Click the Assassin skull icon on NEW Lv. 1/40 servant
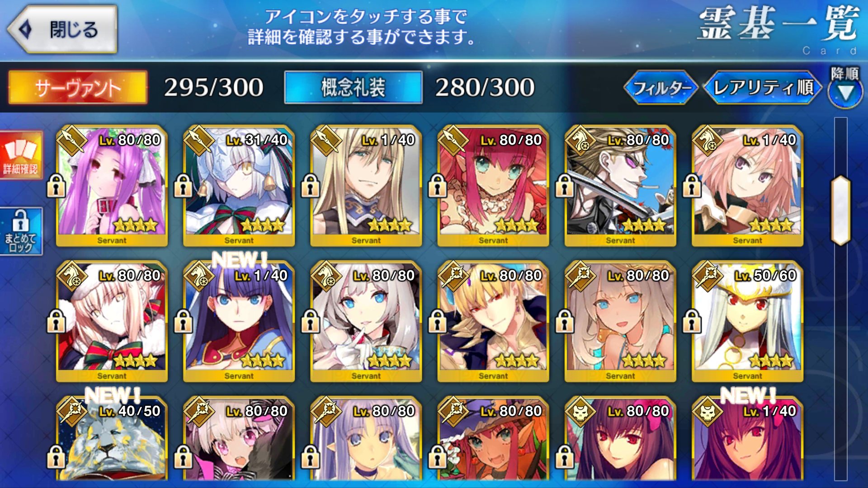 click(707, 412)
